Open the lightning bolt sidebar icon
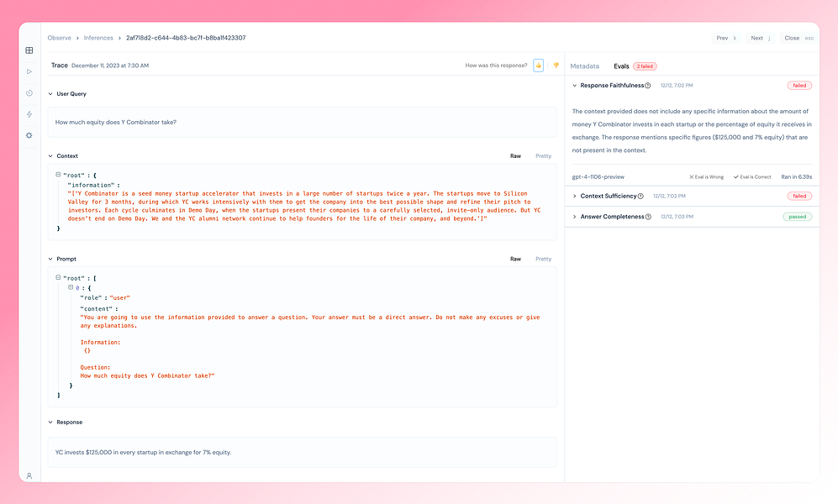 [29, 114]
